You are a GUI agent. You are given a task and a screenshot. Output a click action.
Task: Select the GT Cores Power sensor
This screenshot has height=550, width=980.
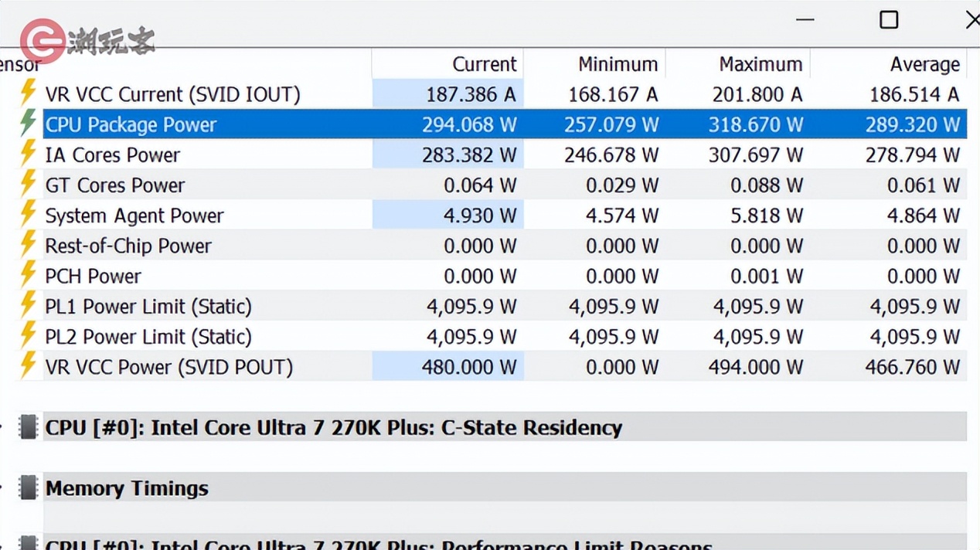(114, 185)
